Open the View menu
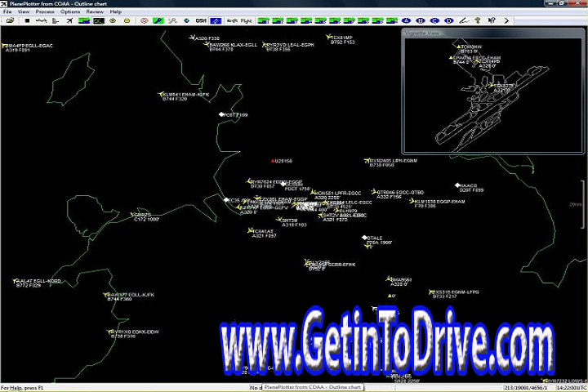The image size is (588, 392). tap(24, 11)
